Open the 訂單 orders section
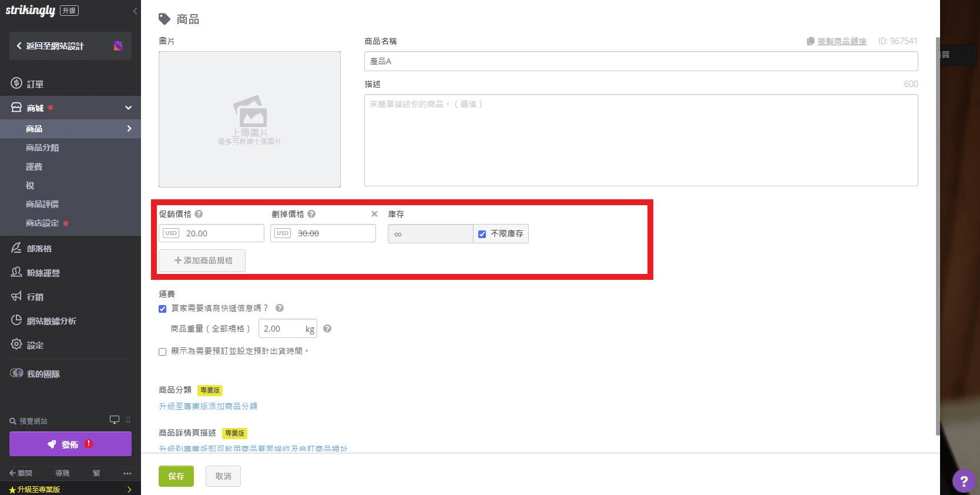Image resolution: width=980 pixels, height=495 pixels. tap(35, 84)
